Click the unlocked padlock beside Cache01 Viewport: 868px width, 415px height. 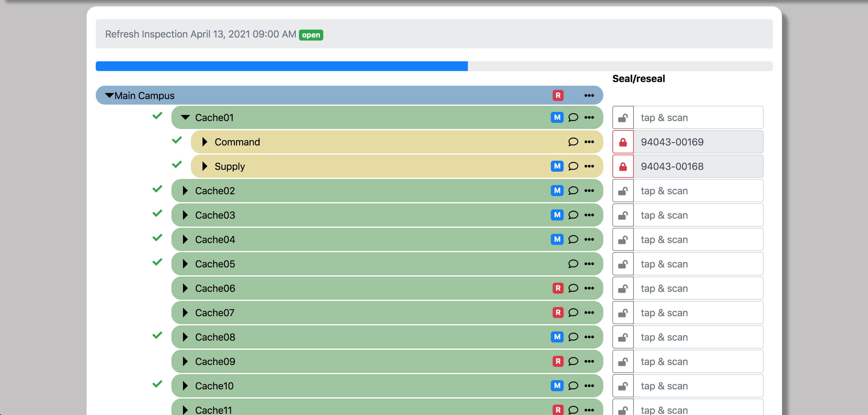point(623,118)
